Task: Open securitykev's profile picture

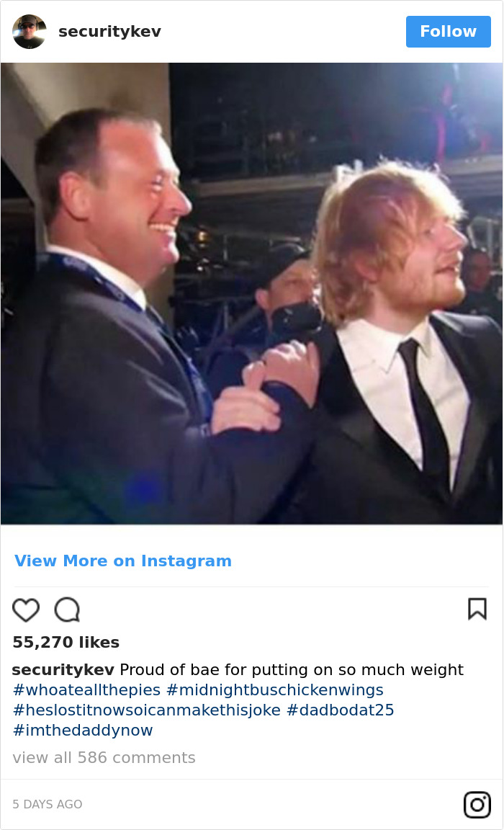Action: [x=30, y=32]
